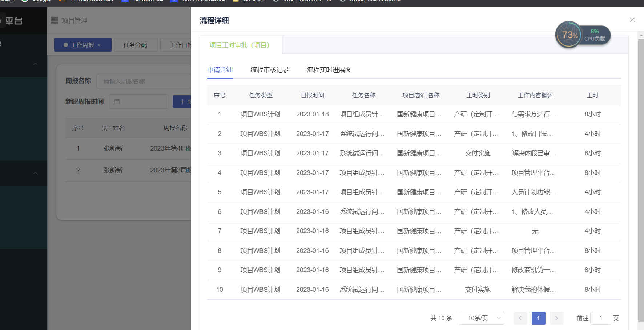This screenshot has width=644, height=330.
Task: Click 2023年第4周报 row in background table
Action: click(x=170, y=148)
